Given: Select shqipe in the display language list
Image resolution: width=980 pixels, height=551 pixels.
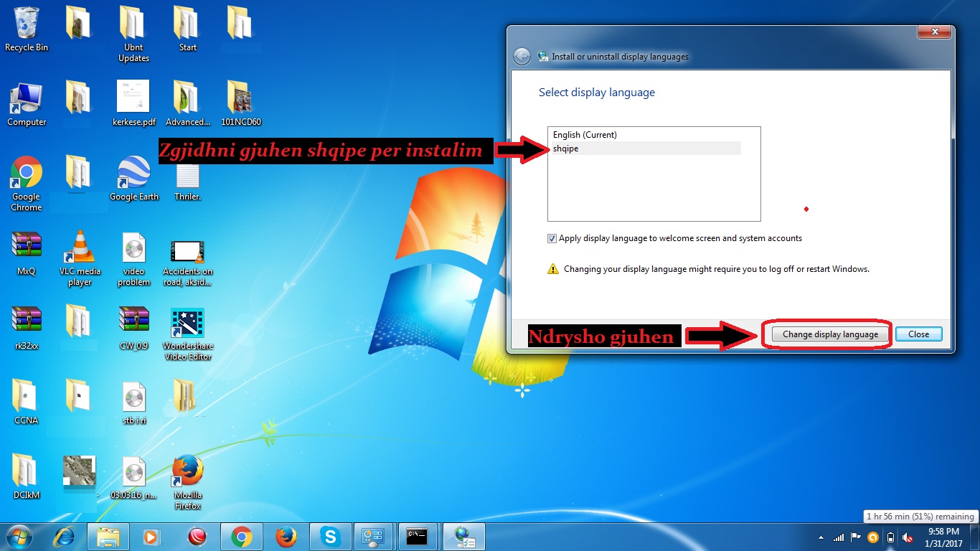Looking at the screenshot, I should 644,149.
